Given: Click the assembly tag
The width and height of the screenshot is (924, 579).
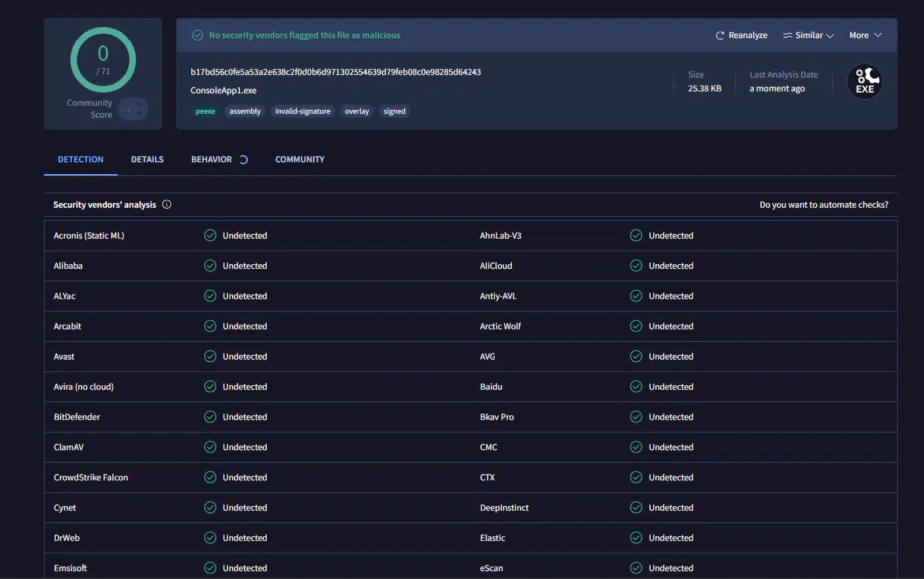Looking at the screenshot, I should click(245, 111).
